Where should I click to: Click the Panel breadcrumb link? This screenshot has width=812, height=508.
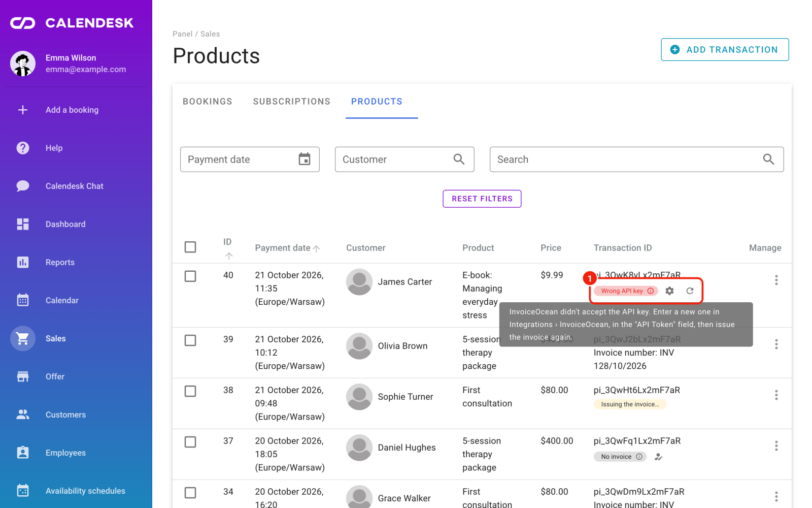pos(182,34)
